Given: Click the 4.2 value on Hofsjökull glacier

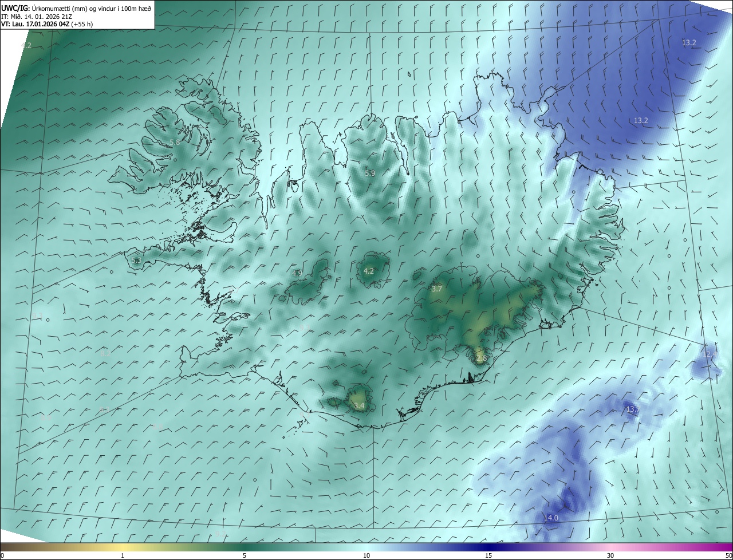Looking at the screenshot, I should (x=369, y=271).
